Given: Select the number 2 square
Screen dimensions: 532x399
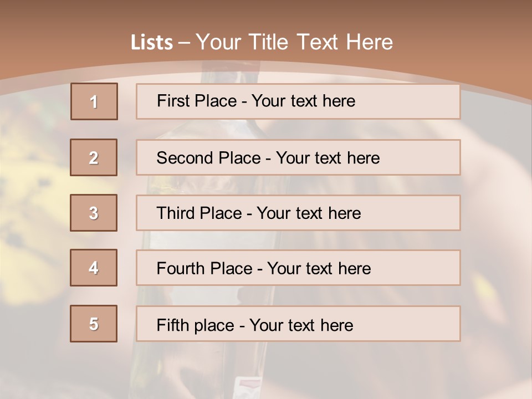Looking at the screenshot, I should point(94,157).
